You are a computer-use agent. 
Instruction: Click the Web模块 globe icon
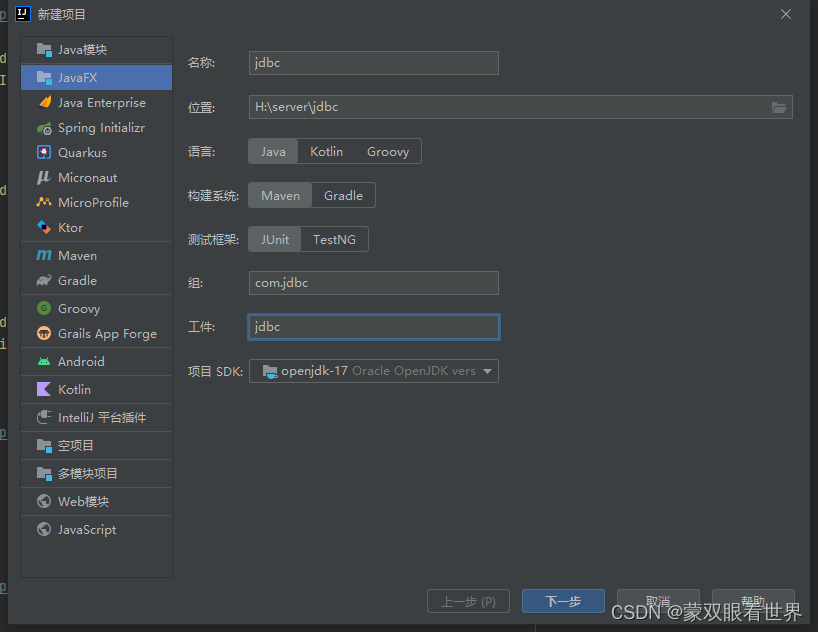coord(44,502)
